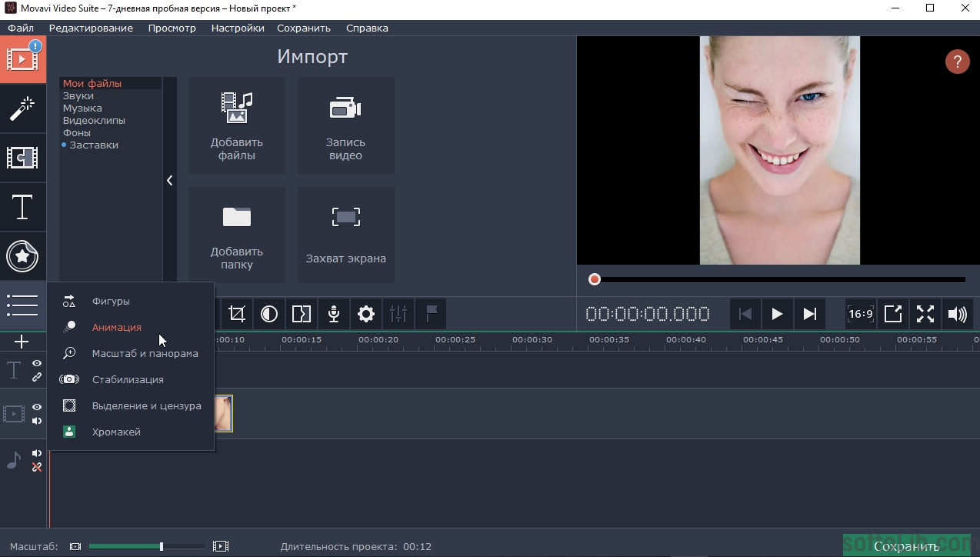Open the Настройки menu
This screenshot has height=557, width=980.
(238, 28)
